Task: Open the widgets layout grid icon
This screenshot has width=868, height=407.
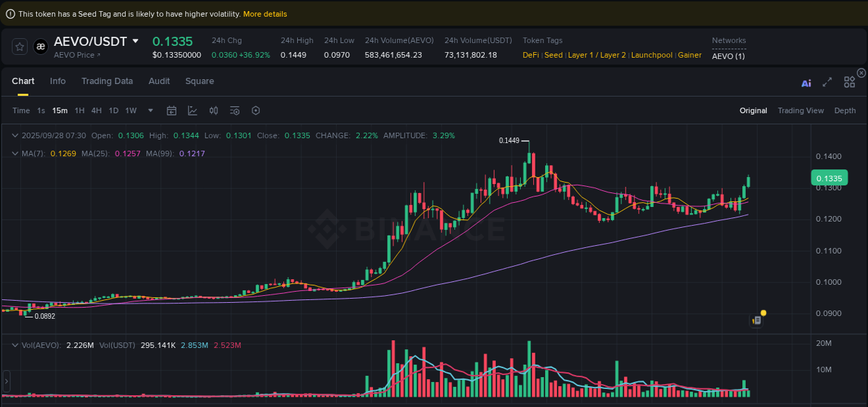Action: (849, 82)
